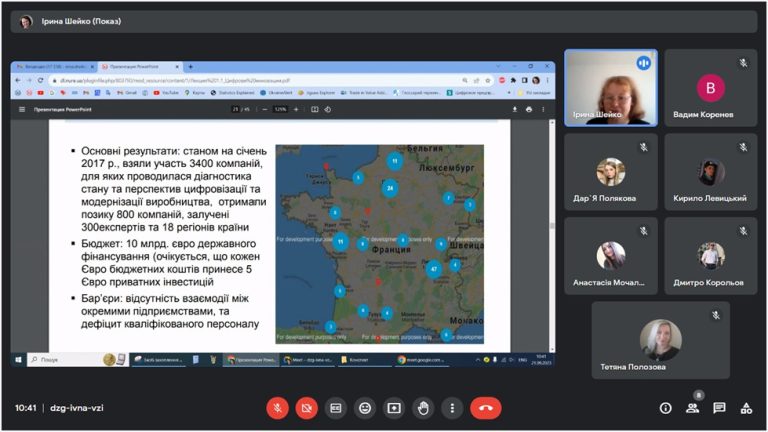Open the PDF viewer sidebar hamburger menu

click(x=22, y=109)
